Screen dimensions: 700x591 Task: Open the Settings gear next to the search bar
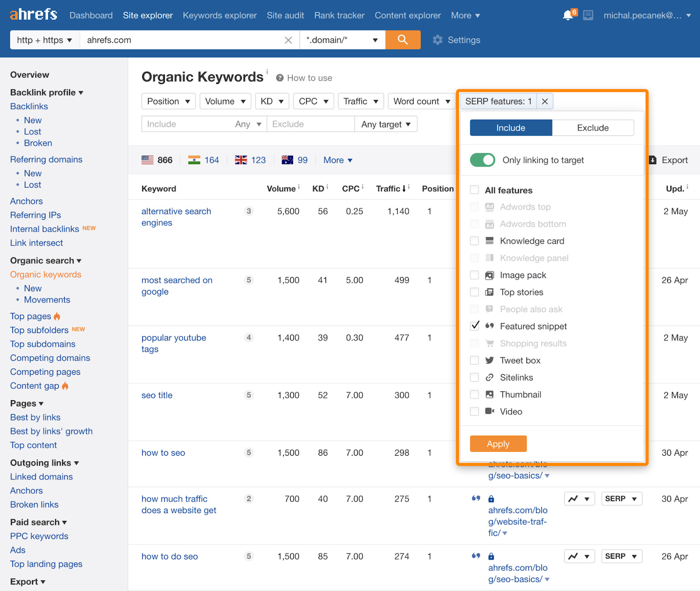coord(437,40)
